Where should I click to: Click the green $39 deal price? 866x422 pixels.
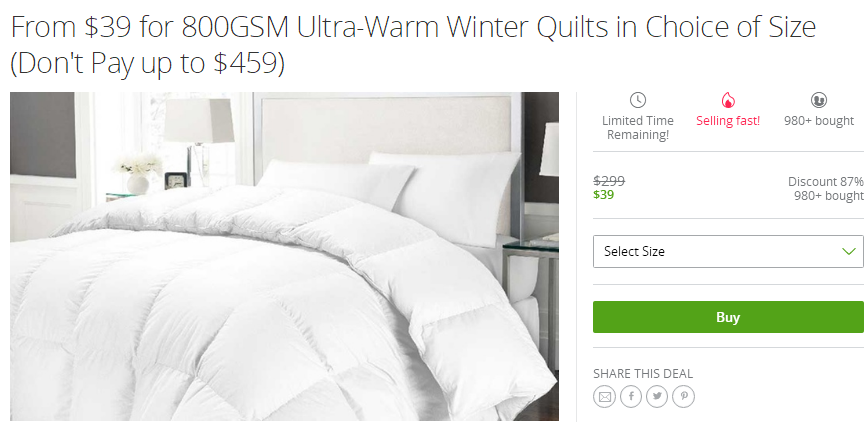[x=604, y=195]
